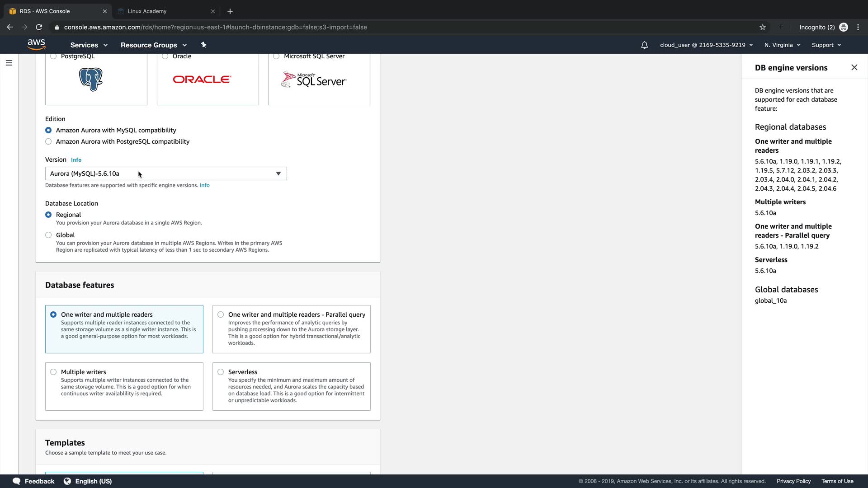The height and width of the screenshot is (488, 868).
Task: Open the Feedback button in footer
Action: [x=34, y=481]
